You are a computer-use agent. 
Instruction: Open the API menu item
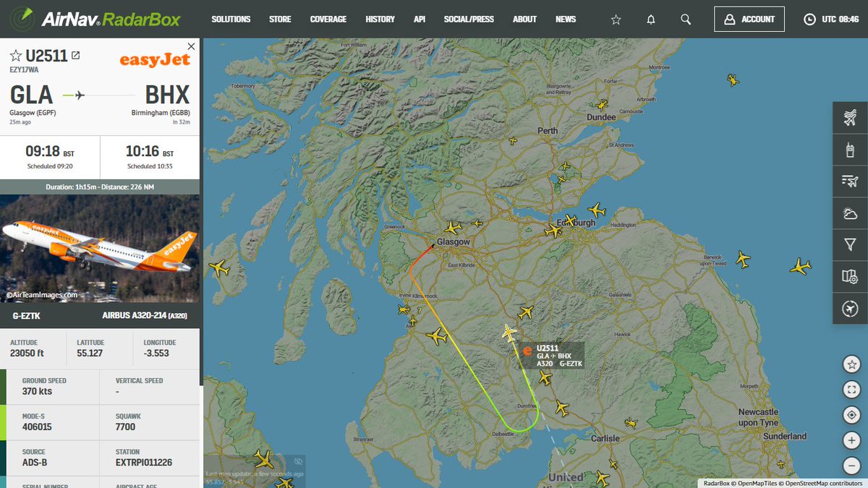(420, 20)
